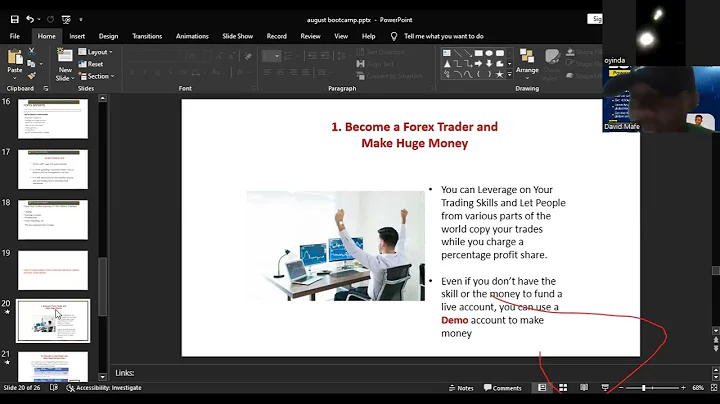
Task: Click the trader at desk picture
Action: tap(336, 246)
